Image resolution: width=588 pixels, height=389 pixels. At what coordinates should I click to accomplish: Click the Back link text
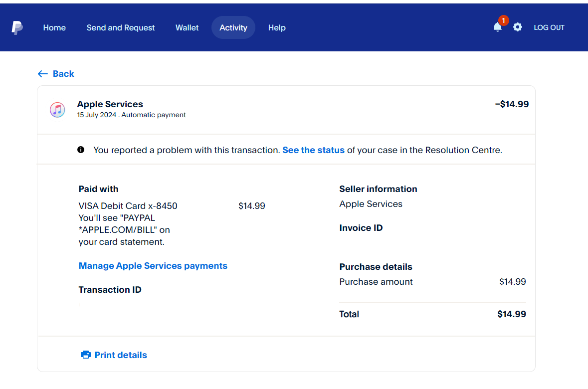[63, 74]
